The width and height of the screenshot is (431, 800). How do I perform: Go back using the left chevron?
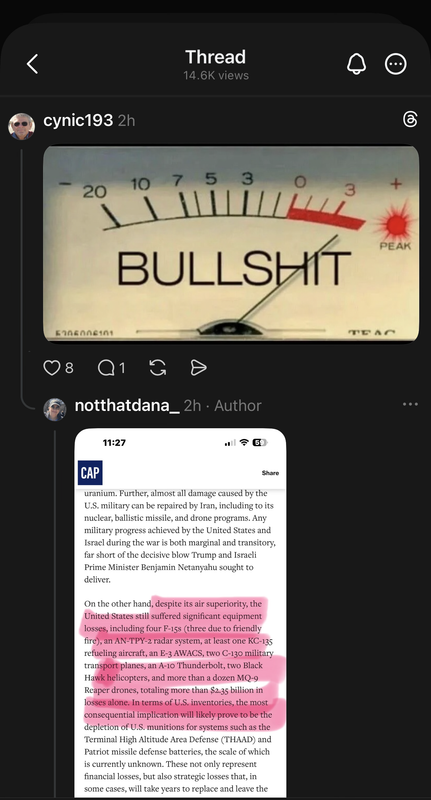[33, 64]
